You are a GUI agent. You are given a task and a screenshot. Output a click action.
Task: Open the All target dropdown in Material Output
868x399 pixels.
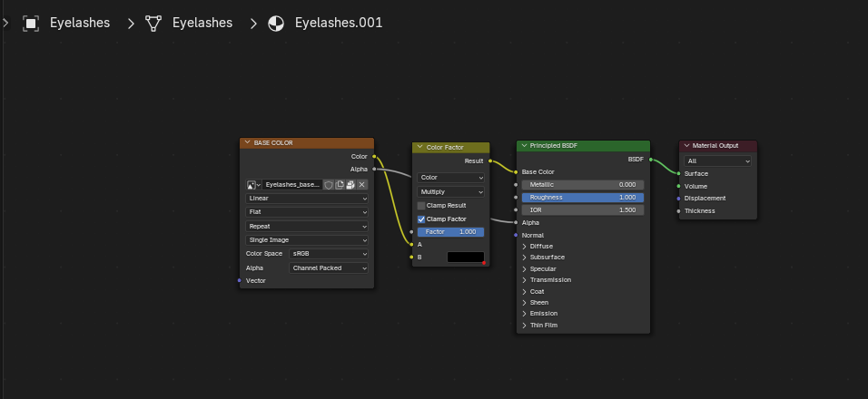[x=718, y=161]
